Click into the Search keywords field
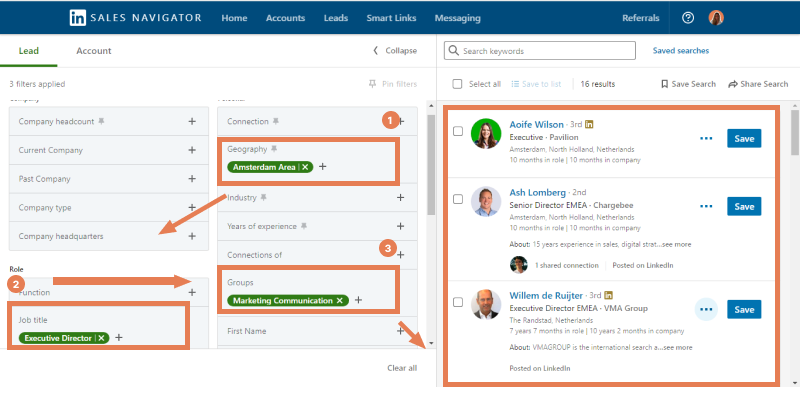Image resolution: width=800 pixels, height=407 pixels. click(x=540, y=51)
